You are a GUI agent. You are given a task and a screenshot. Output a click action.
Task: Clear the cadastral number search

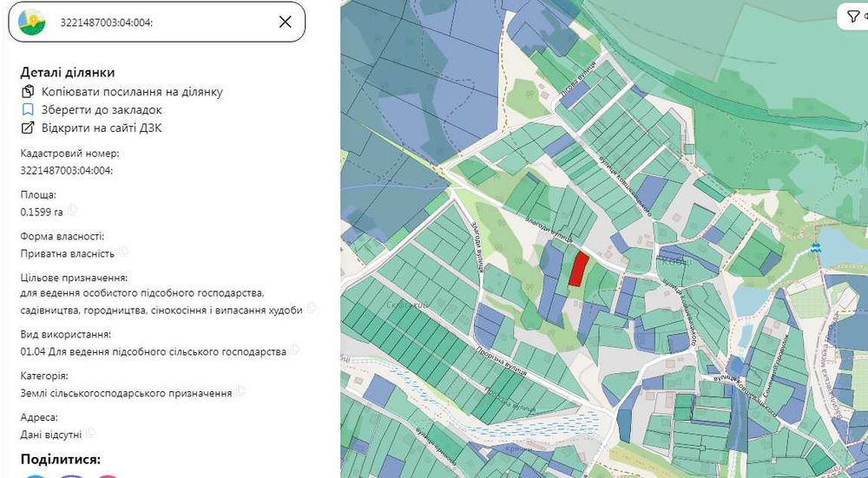[x=285, y=22]
